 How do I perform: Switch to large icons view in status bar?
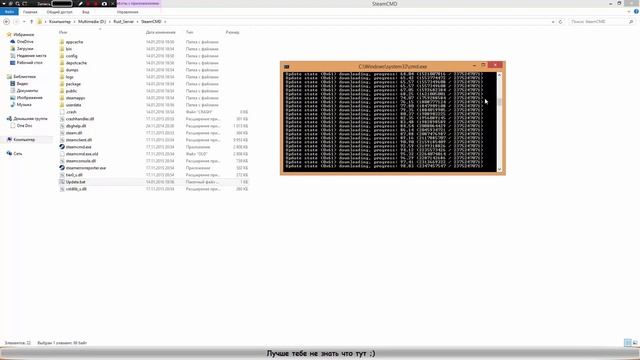click(x=635, y=343)
